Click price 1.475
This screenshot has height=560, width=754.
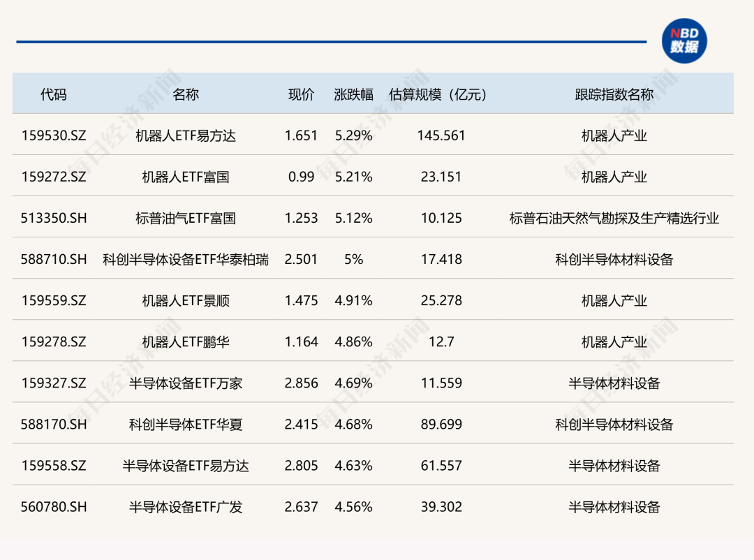click(301, 301)
